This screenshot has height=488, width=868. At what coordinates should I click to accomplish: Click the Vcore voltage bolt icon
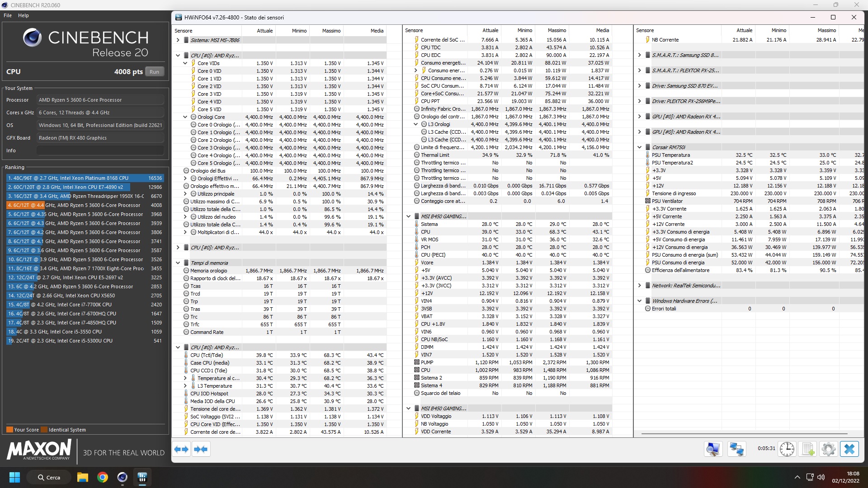tap(417, 263)
